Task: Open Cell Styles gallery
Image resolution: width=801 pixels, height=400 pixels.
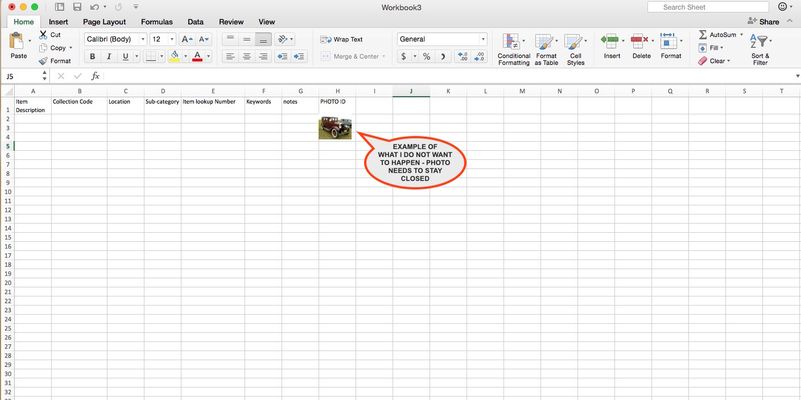Action: tap(575, 49)
